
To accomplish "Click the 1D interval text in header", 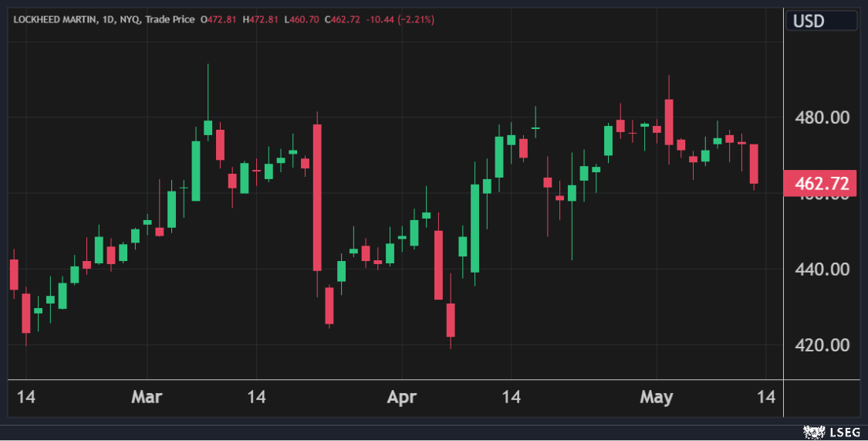I will [x=107, y=19].
